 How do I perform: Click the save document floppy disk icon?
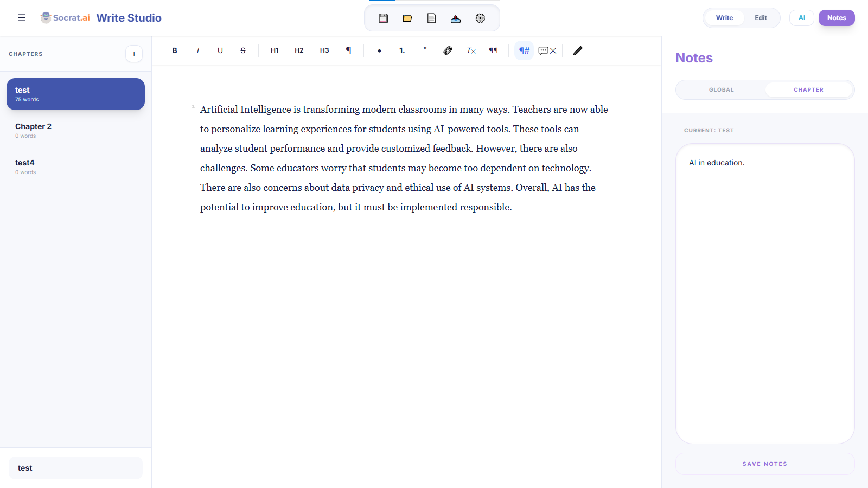(x=383, y=18)
